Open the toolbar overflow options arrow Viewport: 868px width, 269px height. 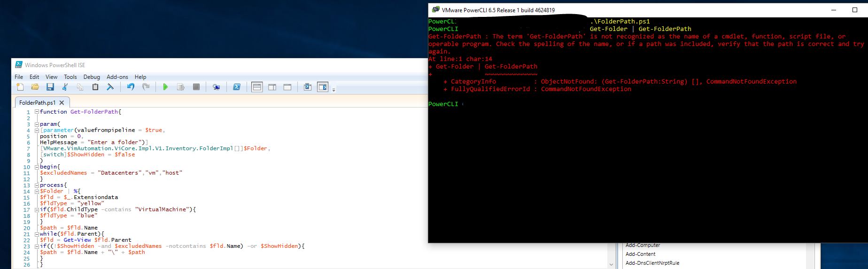pyautogui.click(x=334, y=89)
